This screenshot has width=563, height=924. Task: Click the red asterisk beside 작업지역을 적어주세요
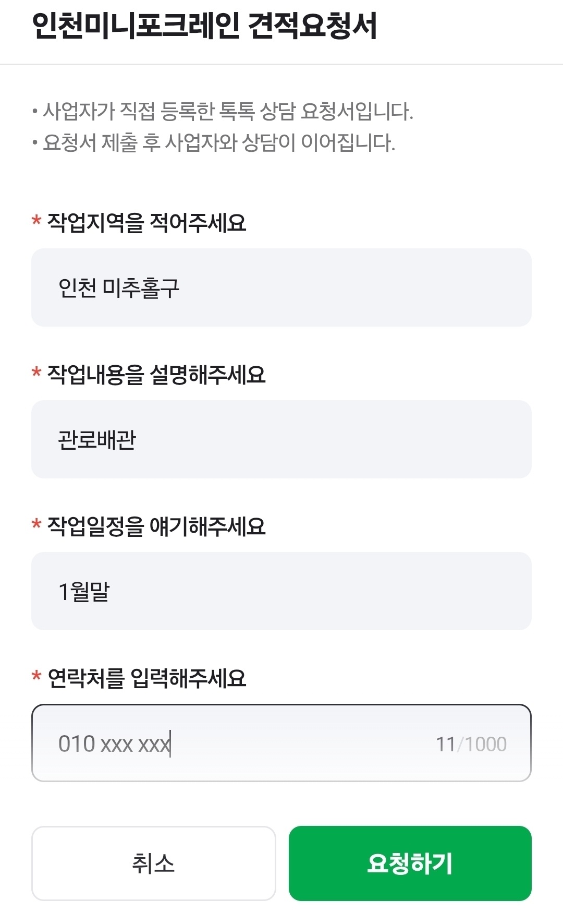(x=36, y=220)
